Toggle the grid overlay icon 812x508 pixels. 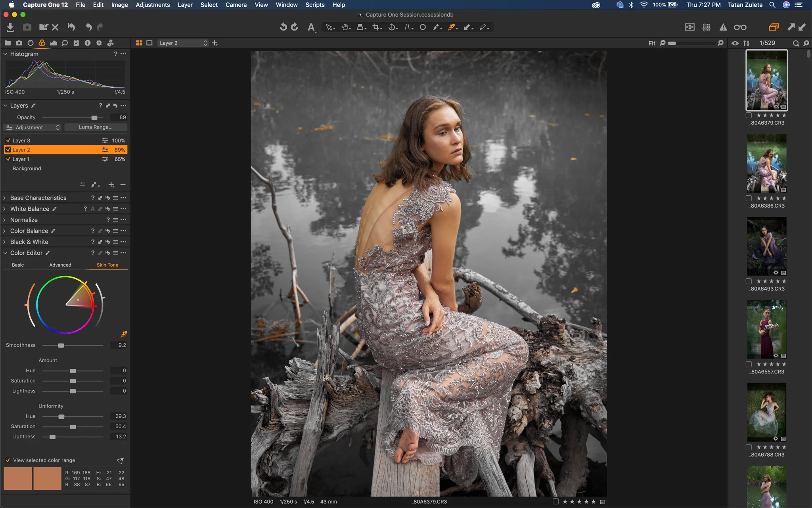(x=707, y=27)
